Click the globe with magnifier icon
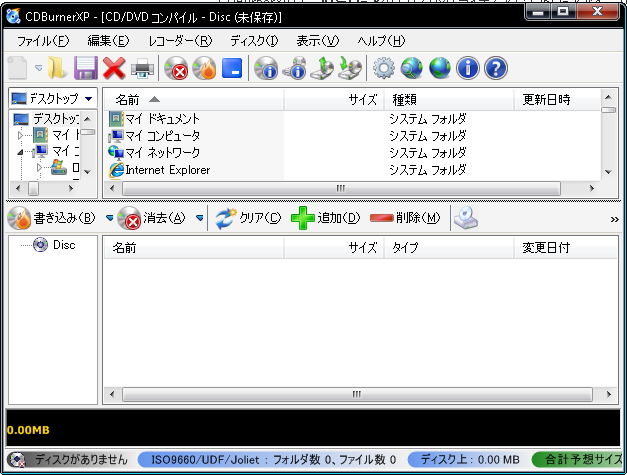The image size is (627, 475). click(412, 68)
